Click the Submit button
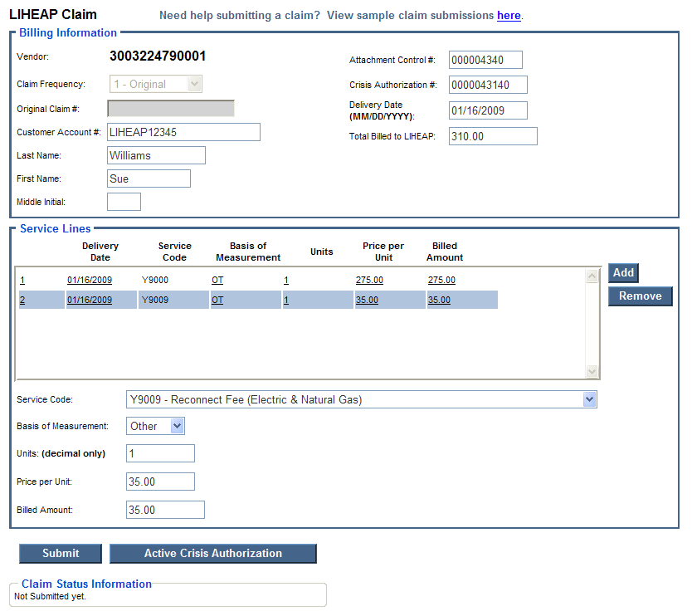This screenshot has width=692, height=616. (61, 554)
